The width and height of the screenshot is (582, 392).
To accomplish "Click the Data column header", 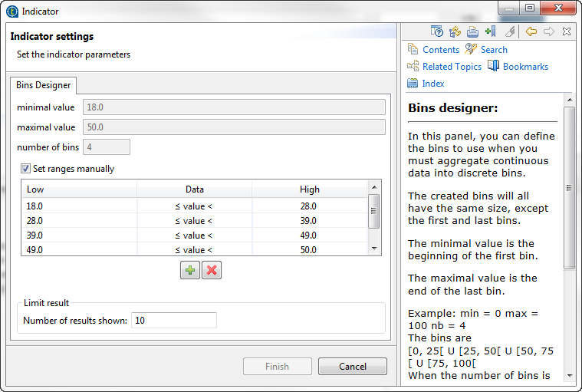I will click(x=195, y=189).
